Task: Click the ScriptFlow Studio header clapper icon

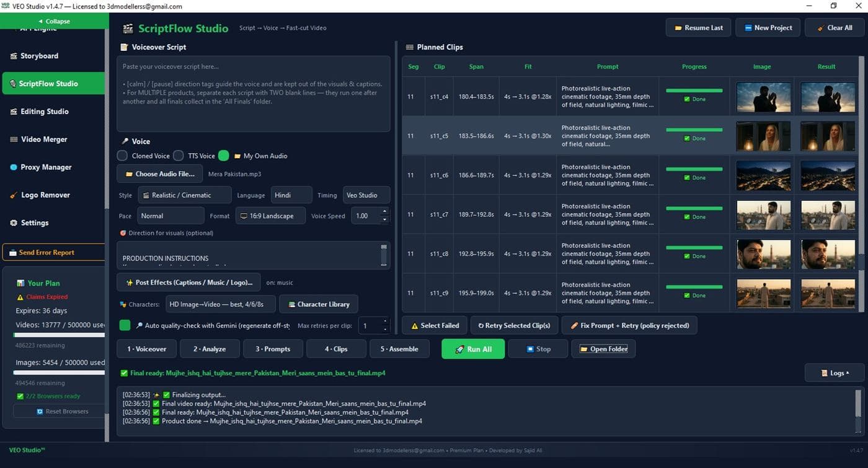Action: point(128,29)
